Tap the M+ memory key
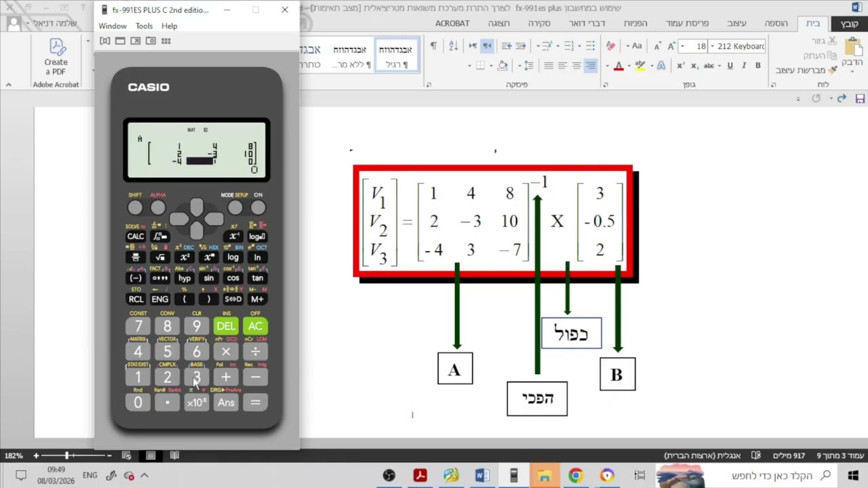868x488 pixels. [258, 300]
